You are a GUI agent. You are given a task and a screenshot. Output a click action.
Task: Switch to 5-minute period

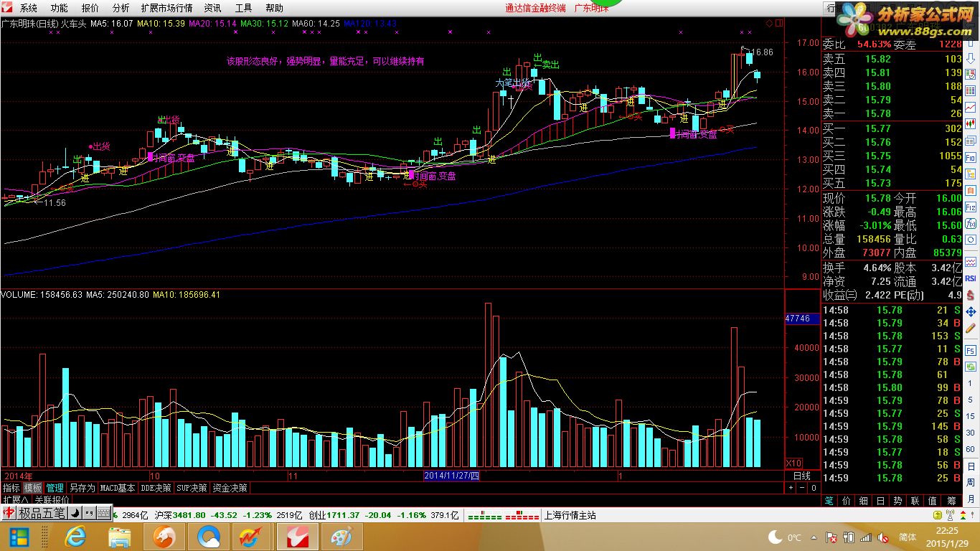point(971,400)
